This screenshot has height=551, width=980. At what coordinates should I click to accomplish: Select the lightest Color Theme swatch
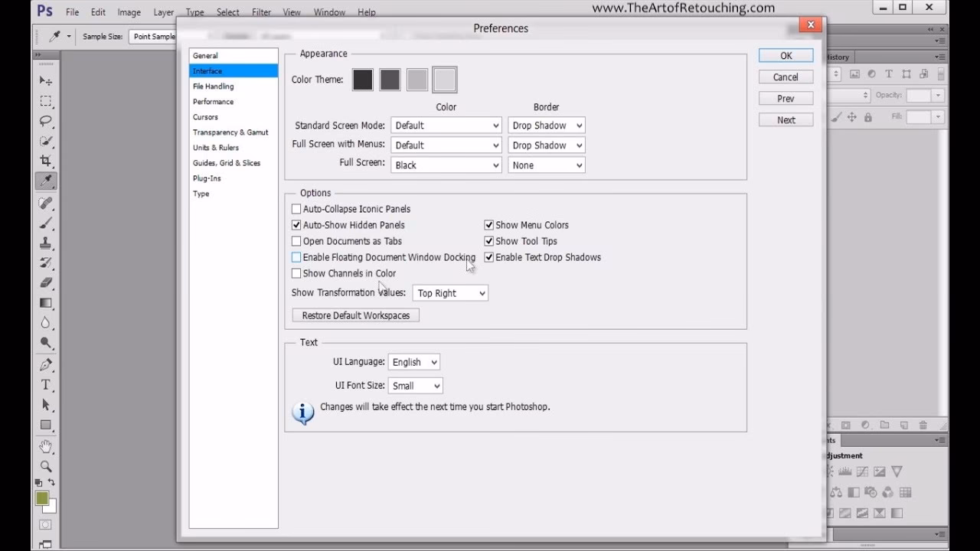pos(443,79)
